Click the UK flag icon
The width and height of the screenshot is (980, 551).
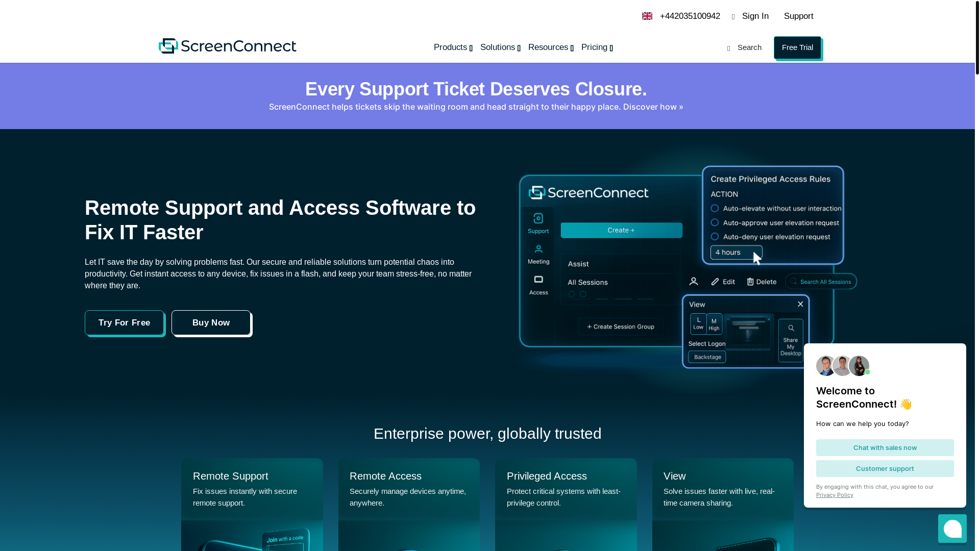coord(647,16)
